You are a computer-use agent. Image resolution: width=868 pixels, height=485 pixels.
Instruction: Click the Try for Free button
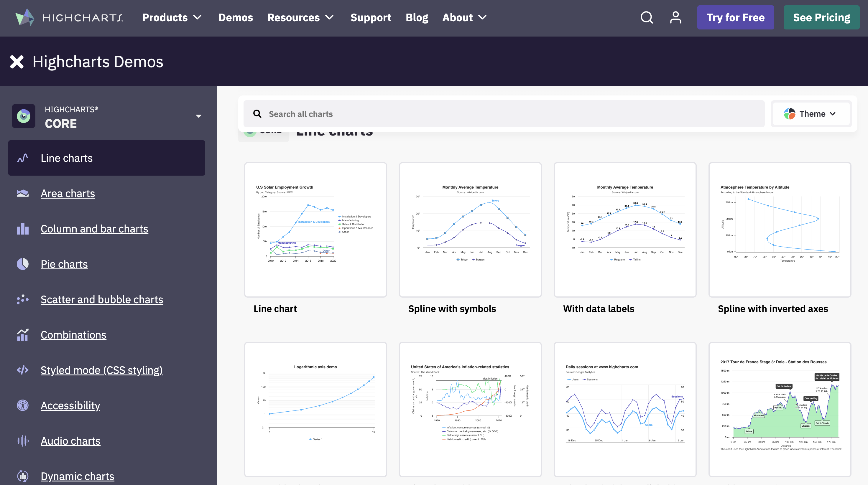pos(736,17)
